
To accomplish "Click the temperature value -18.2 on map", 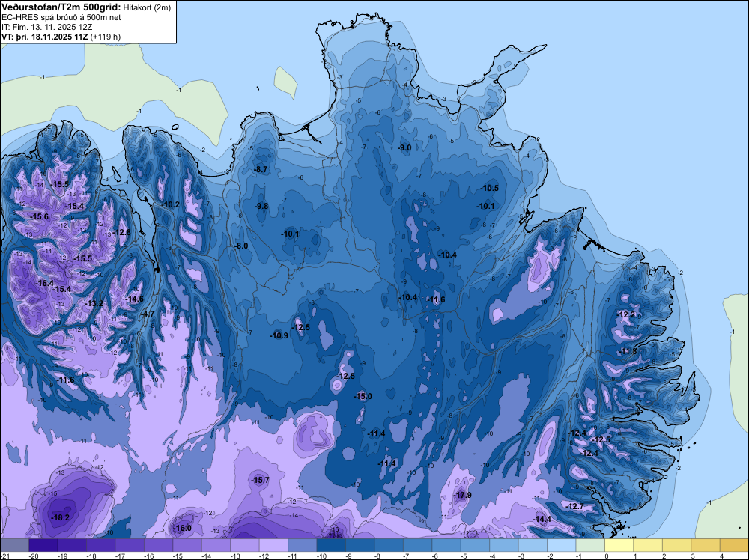I will (60, 517).
